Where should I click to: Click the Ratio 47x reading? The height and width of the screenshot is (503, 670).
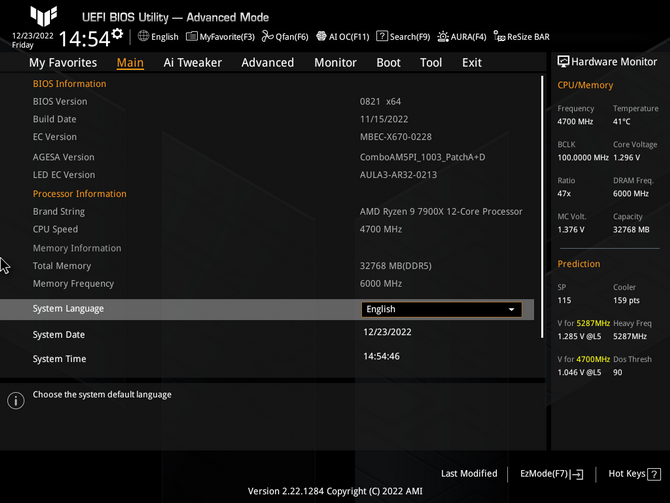564,194
